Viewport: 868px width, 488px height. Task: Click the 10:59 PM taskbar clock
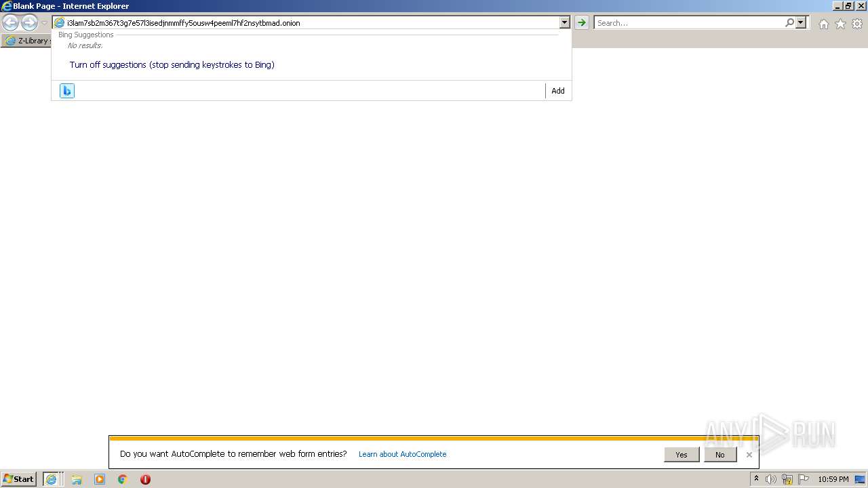833,479
